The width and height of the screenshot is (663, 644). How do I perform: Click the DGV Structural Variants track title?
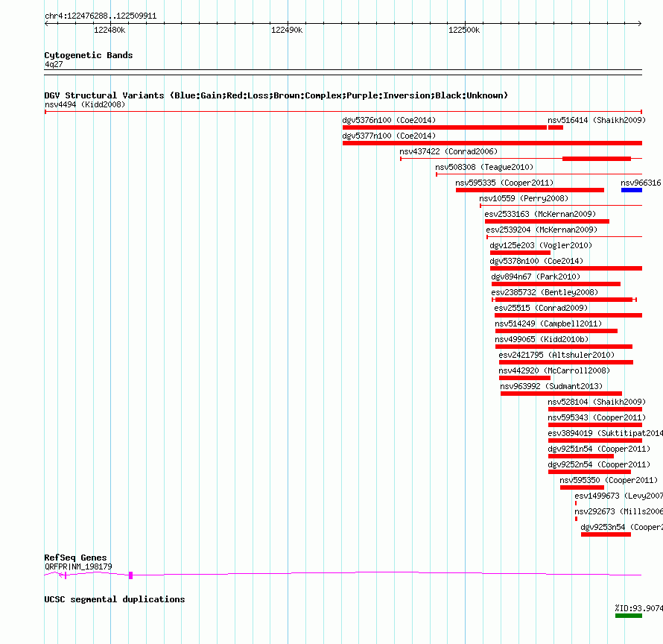pos(276,95)
